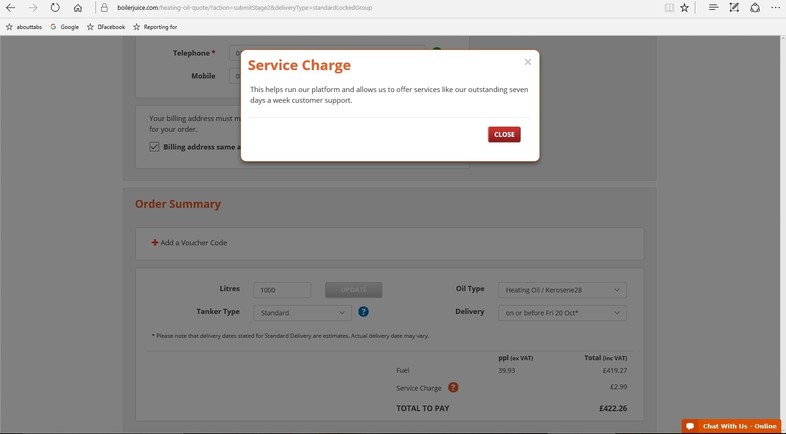This screenshot has height=434, width=786.
Task: Click the £422.26 total amount
Action: (x=613, y=408)
